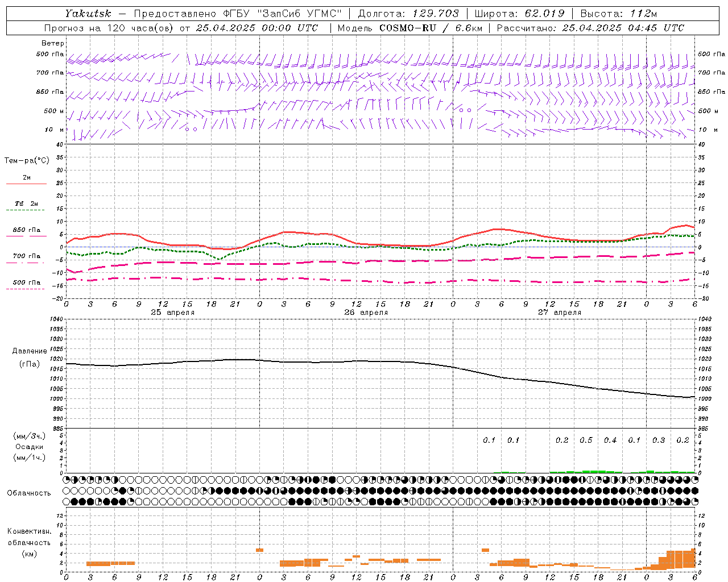Click the 'Долгота: 129.703' header value

pos(408,14)
